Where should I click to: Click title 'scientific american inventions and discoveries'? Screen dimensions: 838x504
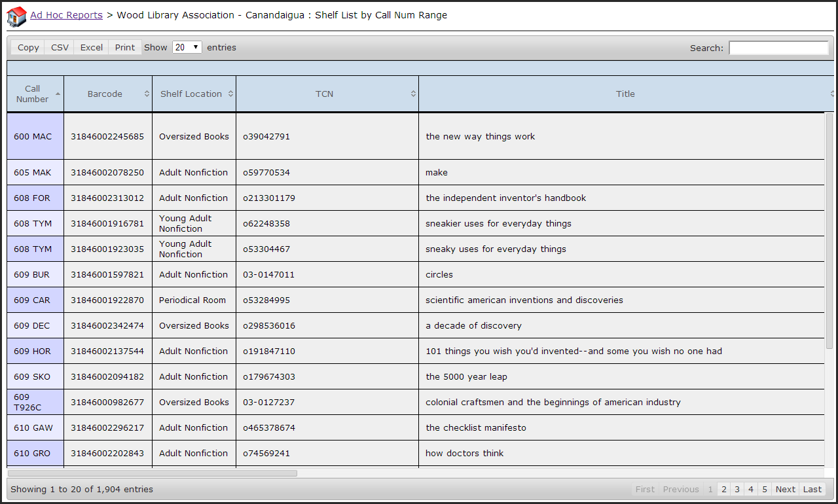(524, 300)
